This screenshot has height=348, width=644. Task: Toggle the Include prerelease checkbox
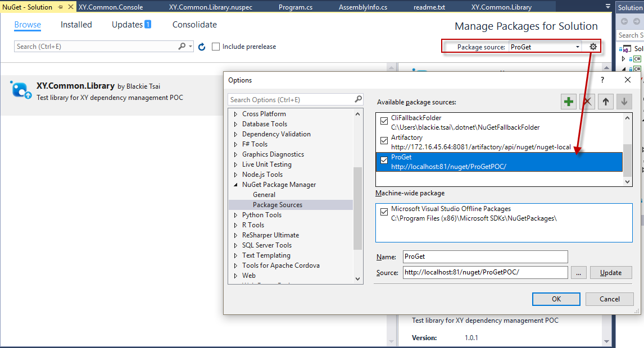point(216,47)
